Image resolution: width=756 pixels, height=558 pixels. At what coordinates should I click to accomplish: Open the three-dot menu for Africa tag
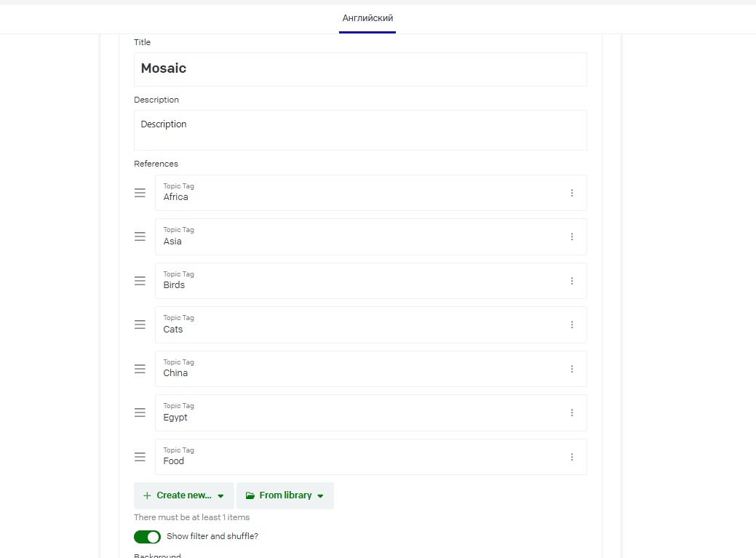(x=572, y=193)
